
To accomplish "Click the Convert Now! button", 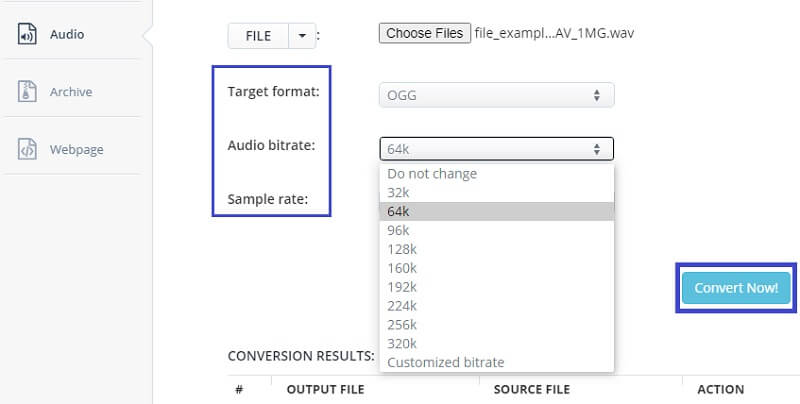I will click(x=736, y=288).
